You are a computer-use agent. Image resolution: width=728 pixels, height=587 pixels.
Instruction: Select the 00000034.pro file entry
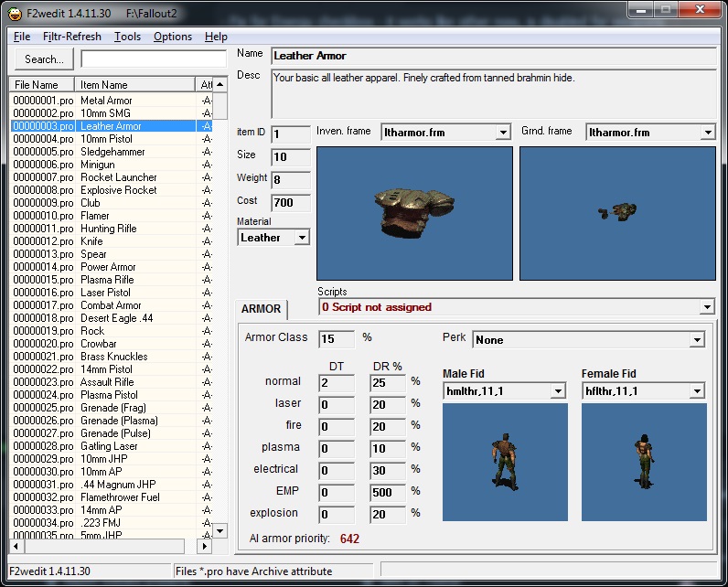coord(43,523)
